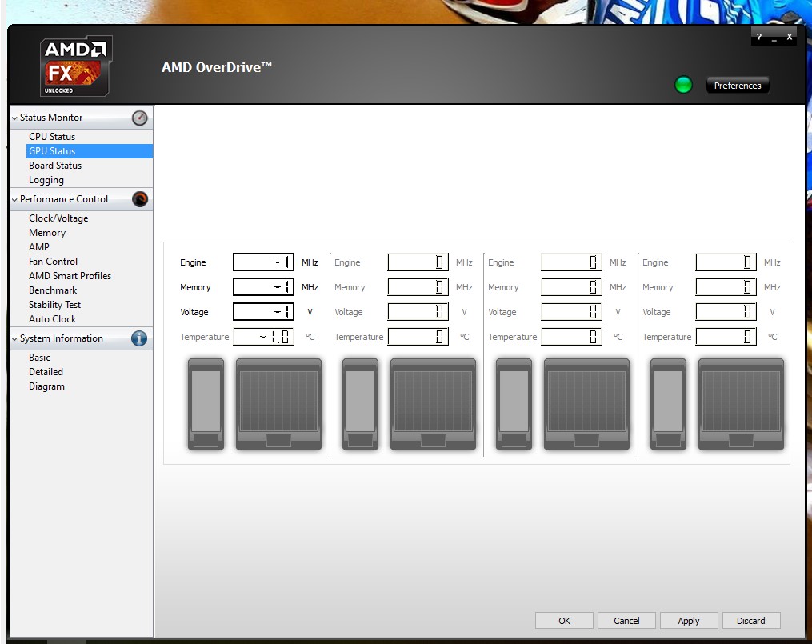Click the System Information info icon
Screen dimensions: 812x644
click(139, 338)
